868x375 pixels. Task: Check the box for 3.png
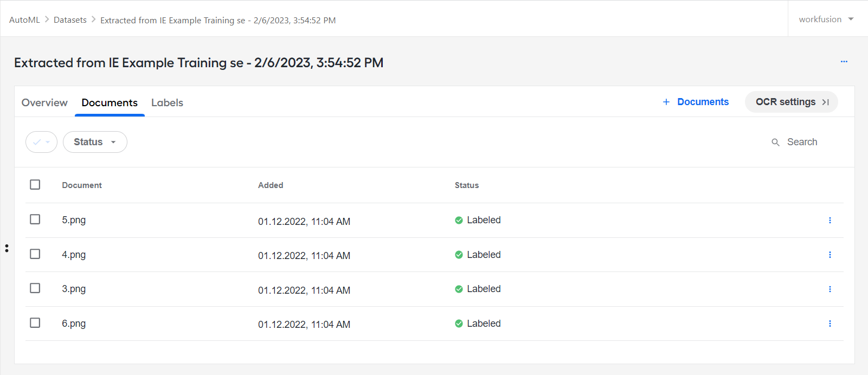pyautogui.click(x=35, y=288)
